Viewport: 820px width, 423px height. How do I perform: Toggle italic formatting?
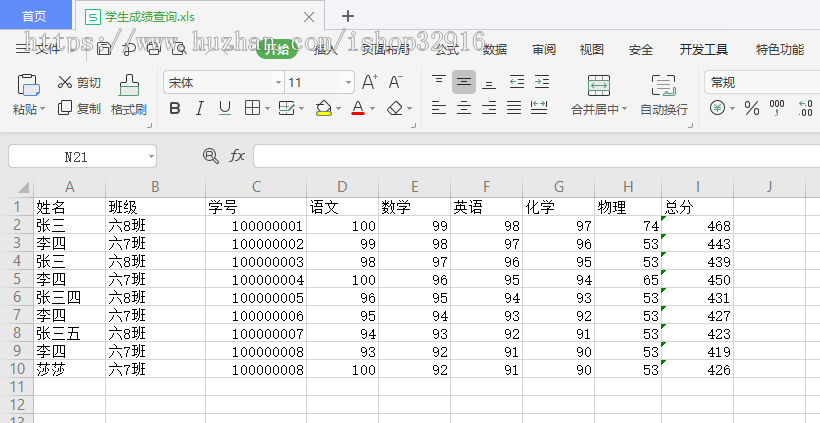[199, 108]
